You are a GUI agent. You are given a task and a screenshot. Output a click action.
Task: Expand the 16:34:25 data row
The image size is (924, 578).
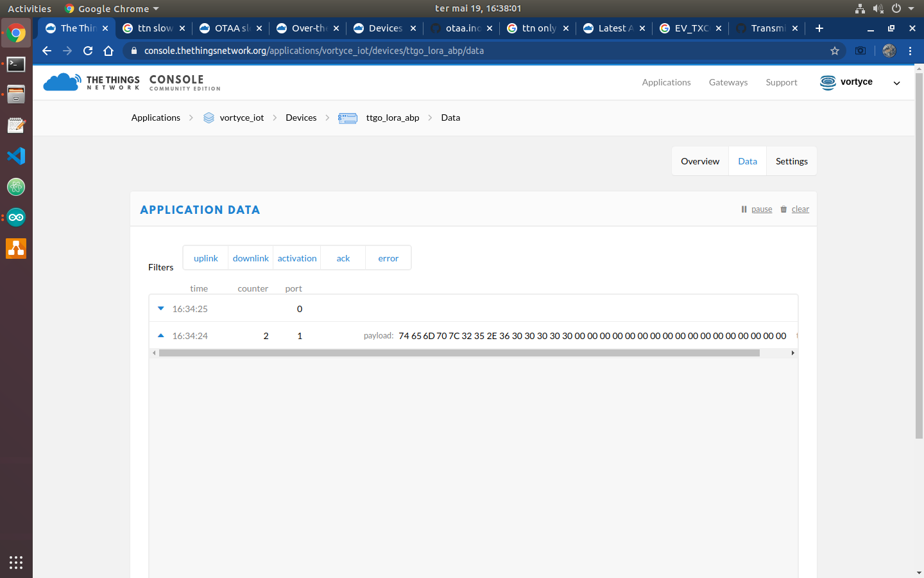[x=160, y=308]
